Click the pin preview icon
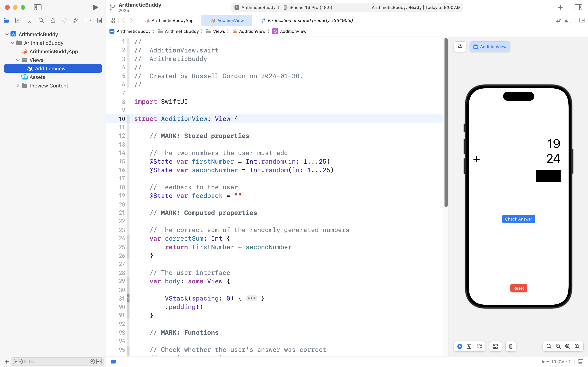Image resolution: width=588 pixels, height=367 pixels. pos(460,47)
